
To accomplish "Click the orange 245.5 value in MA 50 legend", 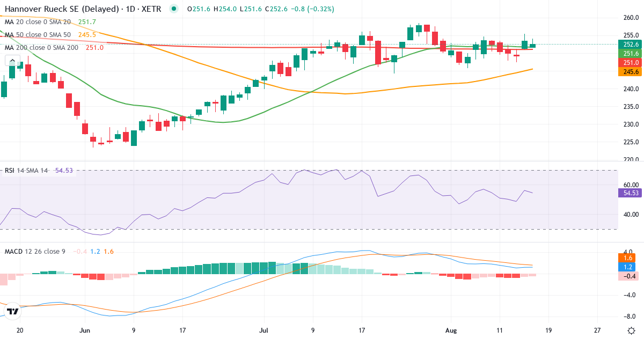I will (x=87, y=35).
